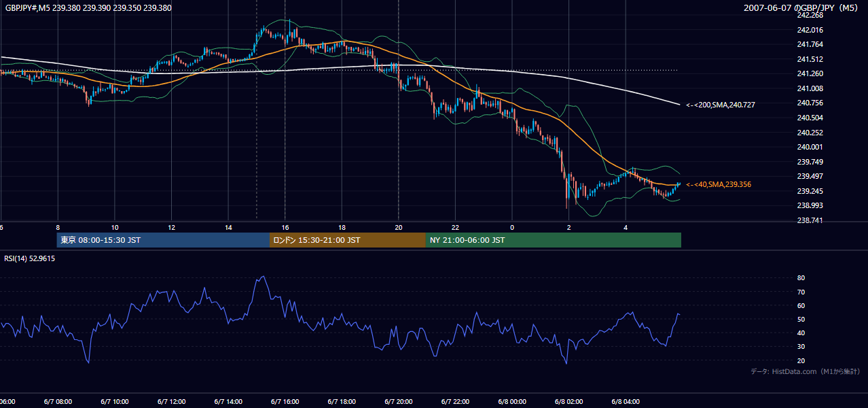This screenshot has height=408, width=868.
Task: Click price scale value 239.245
Action: coord(810,191)
